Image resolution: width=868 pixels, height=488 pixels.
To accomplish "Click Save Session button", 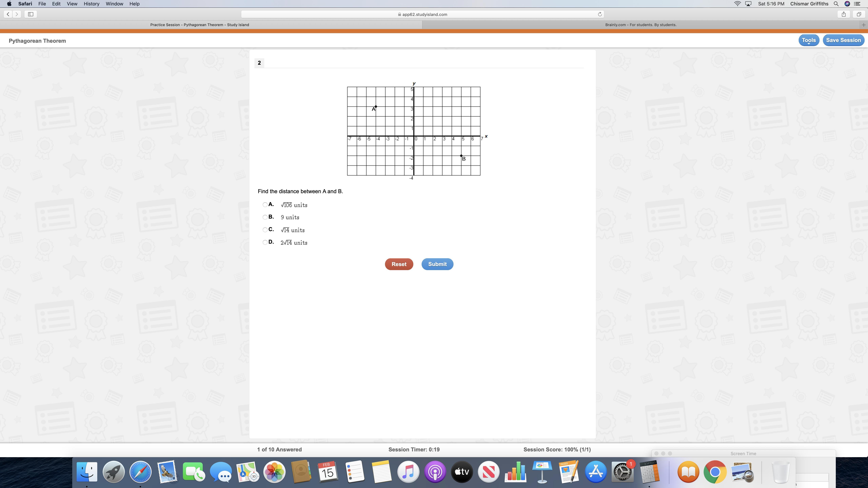I will tap(843, 40).
